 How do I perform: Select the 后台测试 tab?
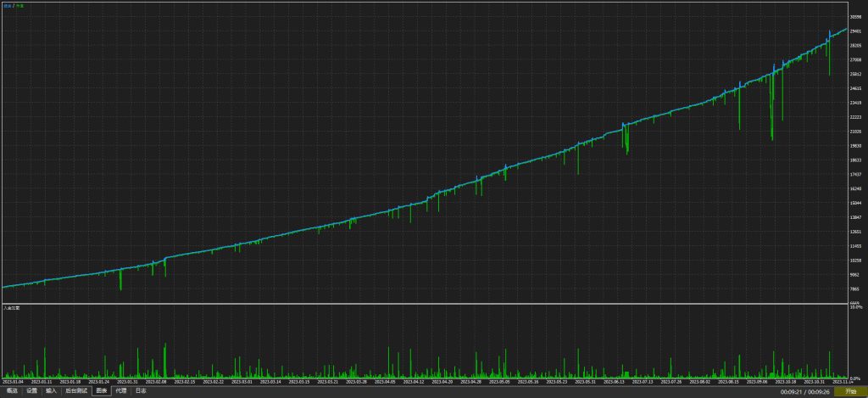(x=76, y=391)
